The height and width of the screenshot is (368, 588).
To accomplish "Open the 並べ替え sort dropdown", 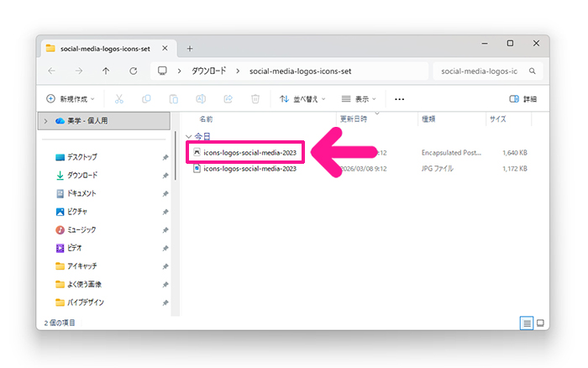I will point(302,99).
